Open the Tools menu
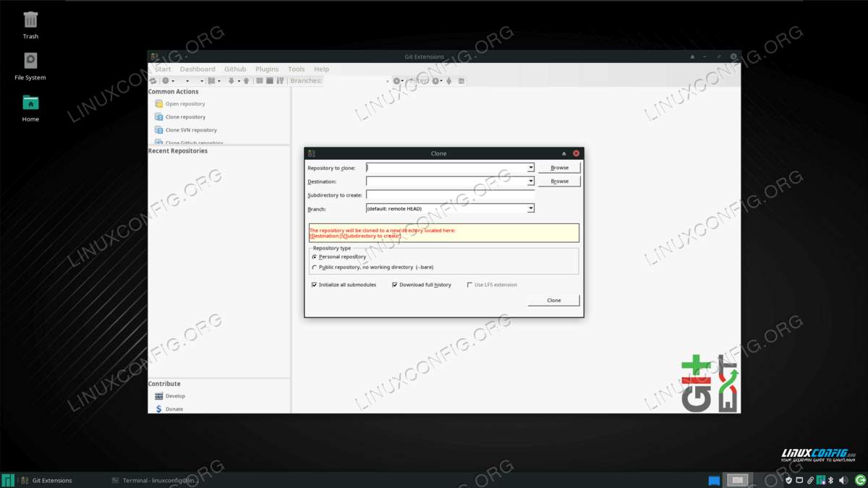Viewport: 868px width, 488px height. [x=297, y=69]
